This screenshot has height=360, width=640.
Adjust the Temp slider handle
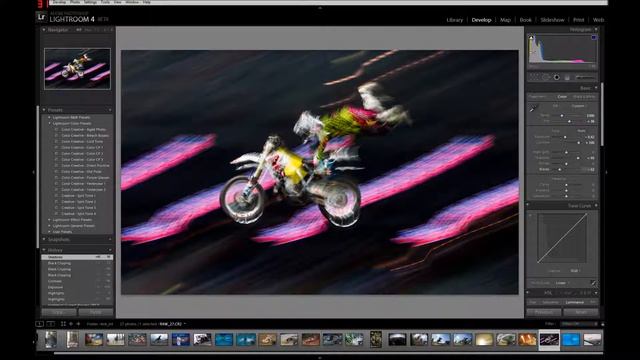click(x=562, y=116)
